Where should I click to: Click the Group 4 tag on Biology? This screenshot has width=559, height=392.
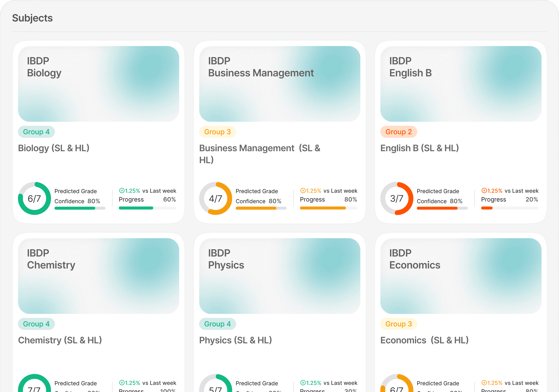coord(36,132)
